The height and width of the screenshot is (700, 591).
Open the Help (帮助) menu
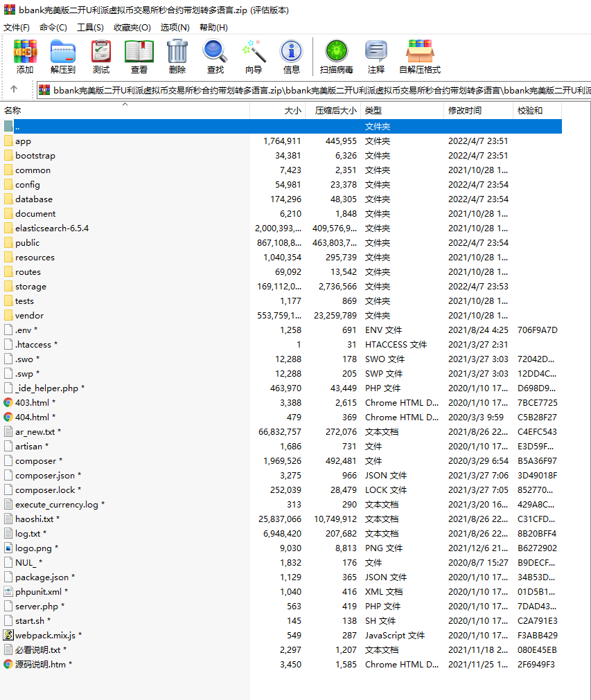coord(213,28)
